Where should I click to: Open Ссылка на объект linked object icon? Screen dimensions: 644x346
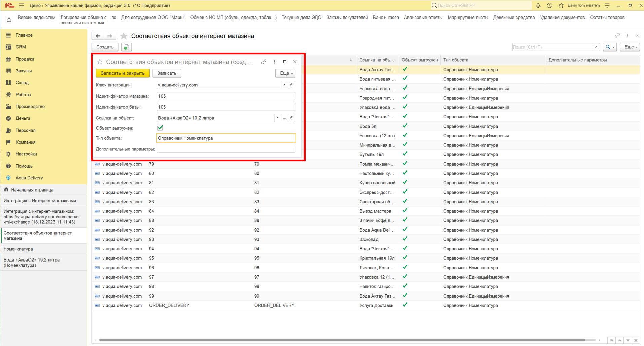292,118
